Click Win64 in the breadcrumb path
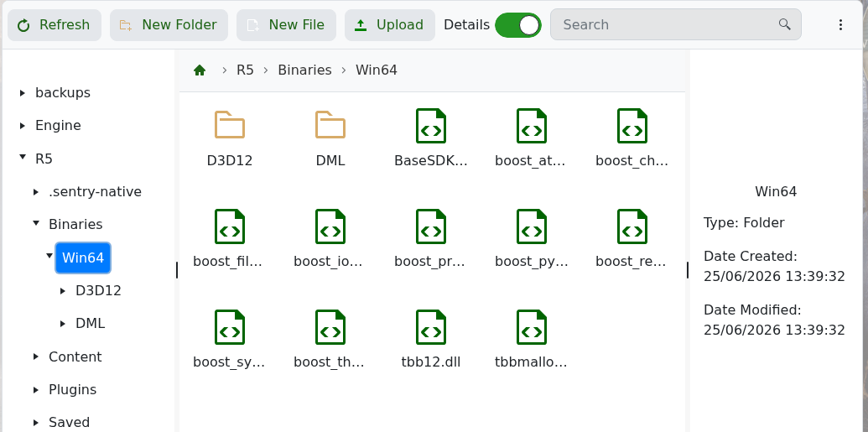Image resolution: width=868 pixels, height=432 pixels. pos(377,70)
